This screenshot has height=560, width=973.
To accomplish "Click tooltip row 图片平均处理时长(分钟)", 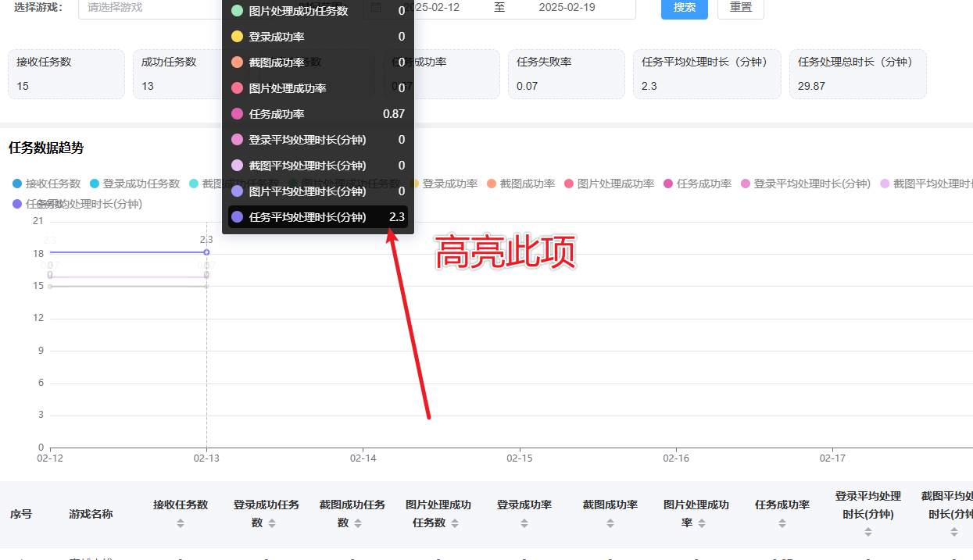I will (318, 191).
